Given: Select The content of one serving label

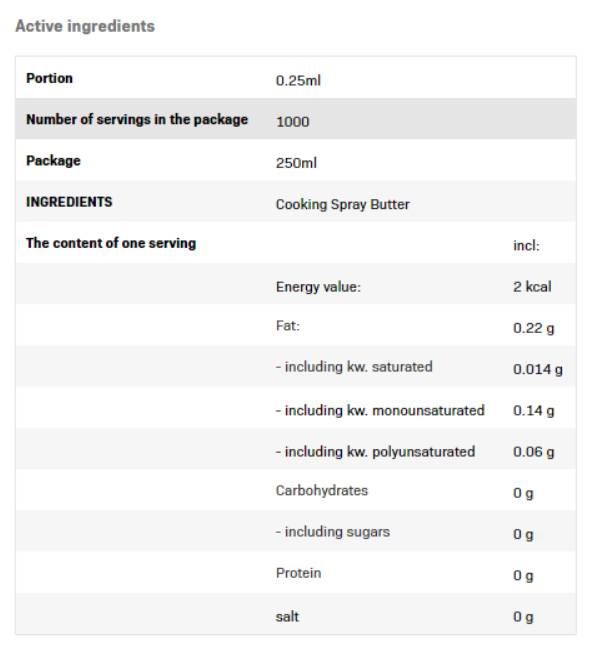Looking at the screenshot, I should click(x=111, y=243).
